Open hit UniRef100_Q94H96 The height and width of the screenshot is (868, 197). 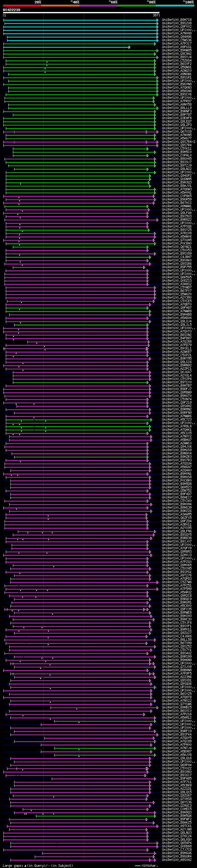coord(177,37)
